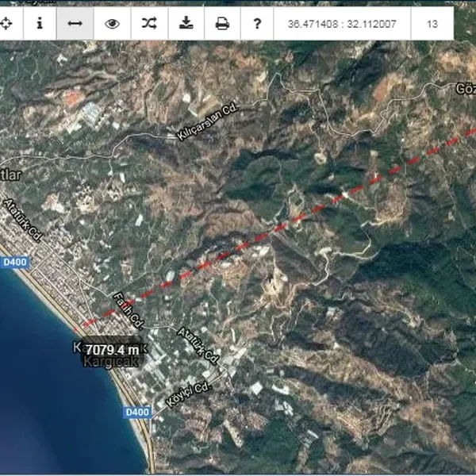Click the shuffle crossed-arrows icon
476x476 pixels.
[x=149, y=23]
